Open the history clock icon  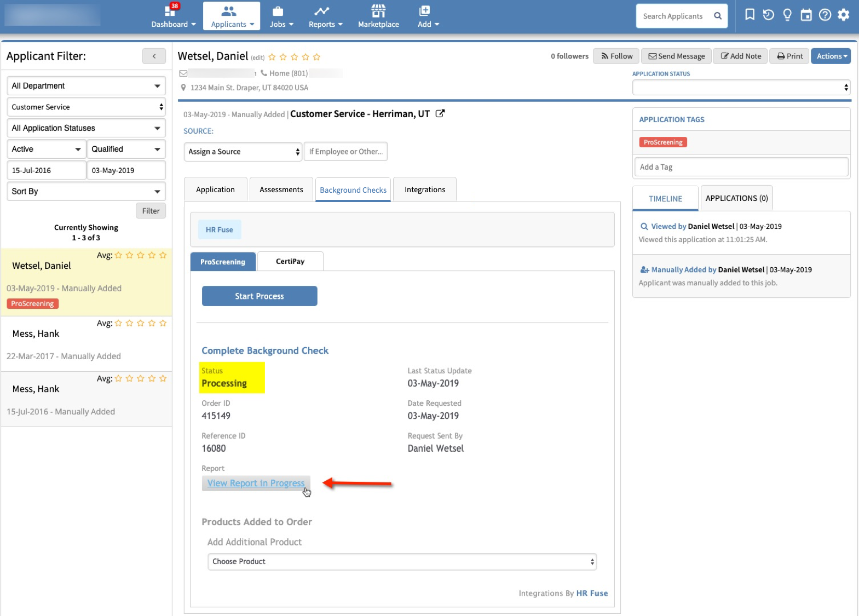click(768, 15)
